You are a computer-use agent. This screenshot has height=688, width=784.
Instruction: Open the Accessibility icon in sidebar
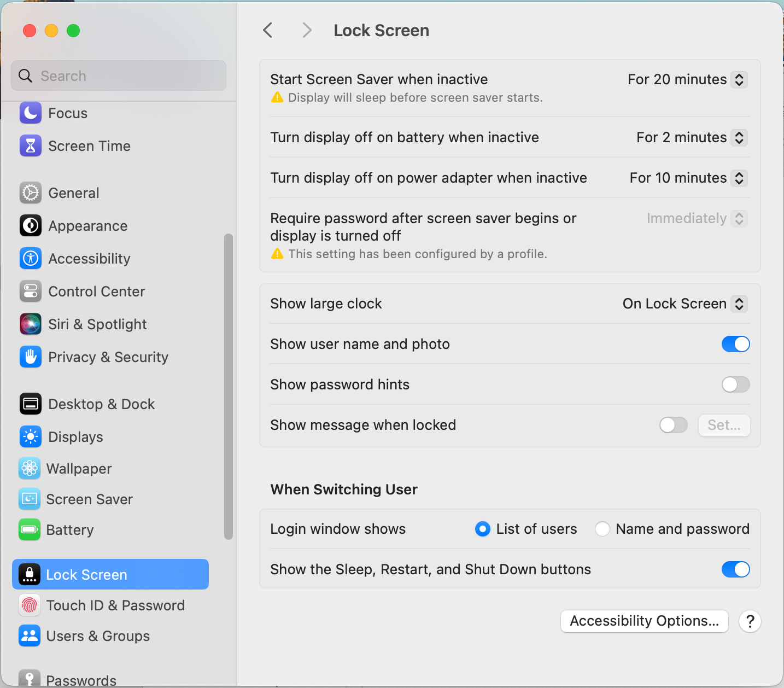coord(31,259)
